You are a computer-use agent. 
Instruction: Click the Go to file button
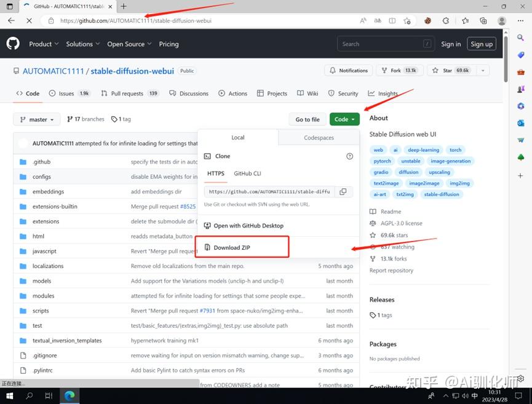[x=308, y=119]
